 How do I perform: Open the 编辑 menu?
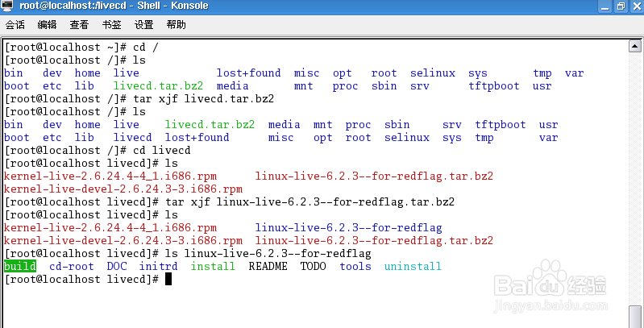coord(47,25)
